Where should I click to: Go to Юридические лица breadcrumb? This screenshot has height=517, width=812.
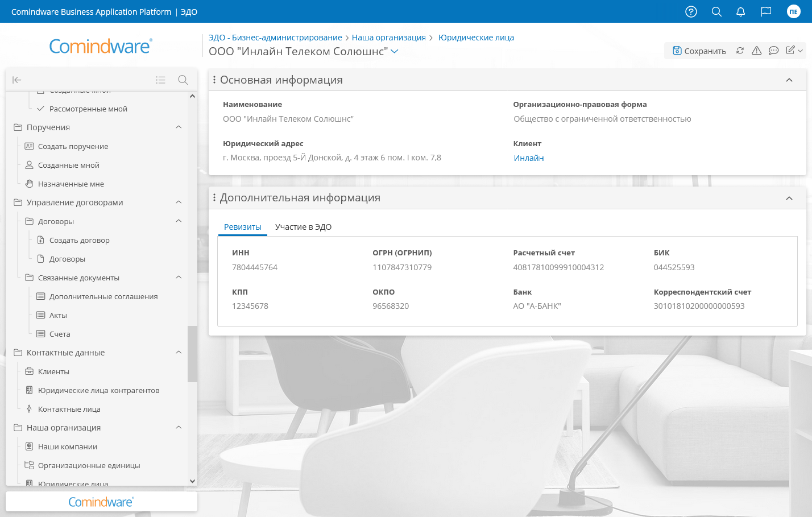click(x=476, y=38)
